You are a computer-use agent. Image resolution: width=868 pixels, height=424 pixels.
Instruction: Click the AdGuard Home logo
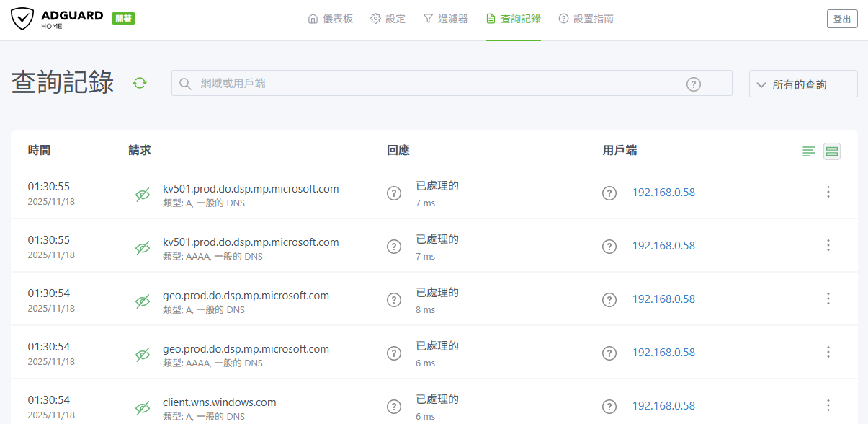58,19
